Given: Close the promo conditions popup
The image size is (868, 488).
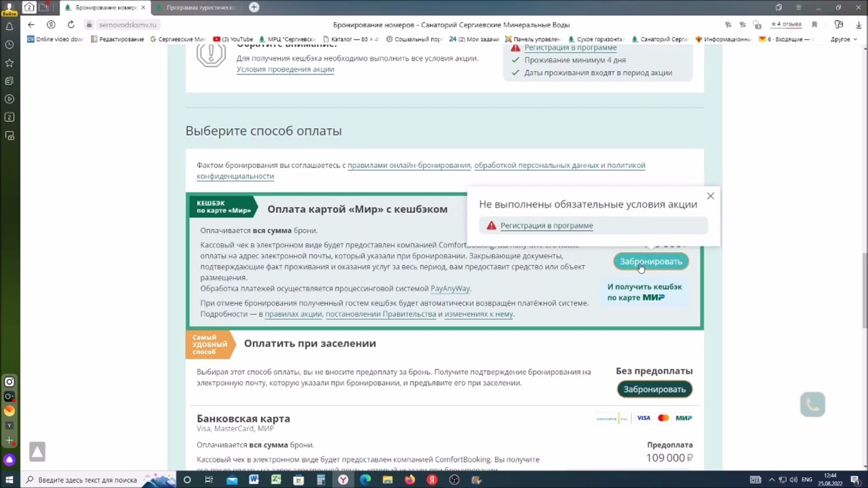Looking at the screenshot, I should (710, 196).
